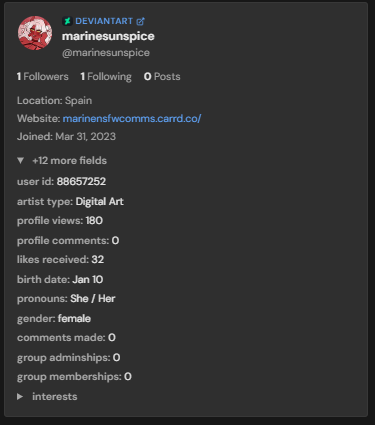Viewport: 375px width, 425px height.
Task: Open the 1 Followers count
Action: 43,77
